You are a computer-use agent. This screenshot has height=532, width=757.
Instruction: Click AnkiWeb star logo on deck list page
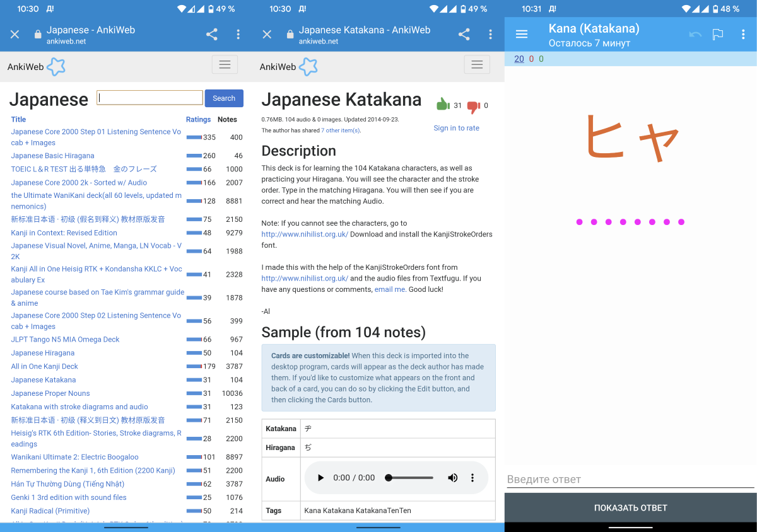(56, 67)
